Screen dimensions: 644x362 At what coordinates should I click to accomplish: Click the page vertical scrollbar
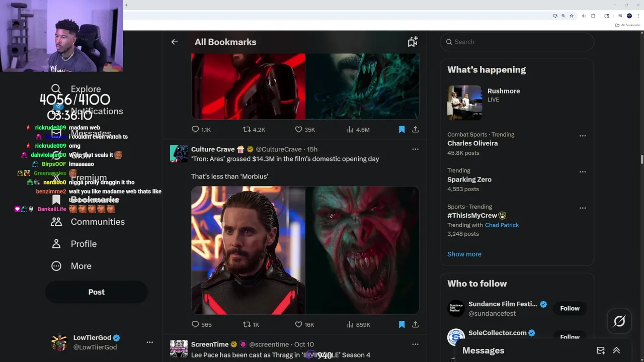(641, 159)
